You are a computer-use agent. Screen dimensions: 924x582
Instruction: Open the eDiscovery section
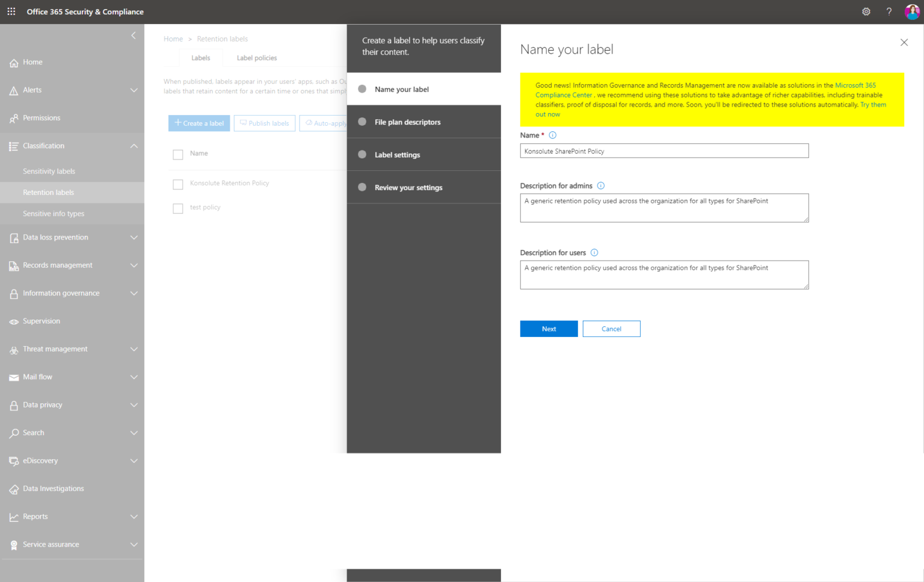tap(40, 460)
